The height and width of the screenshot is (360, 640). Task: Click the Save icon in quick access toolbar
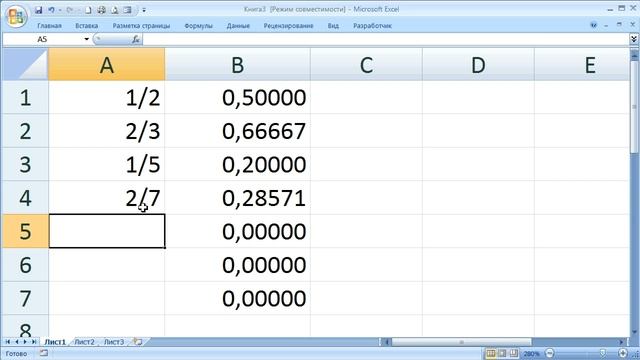[x=38, y=10]
